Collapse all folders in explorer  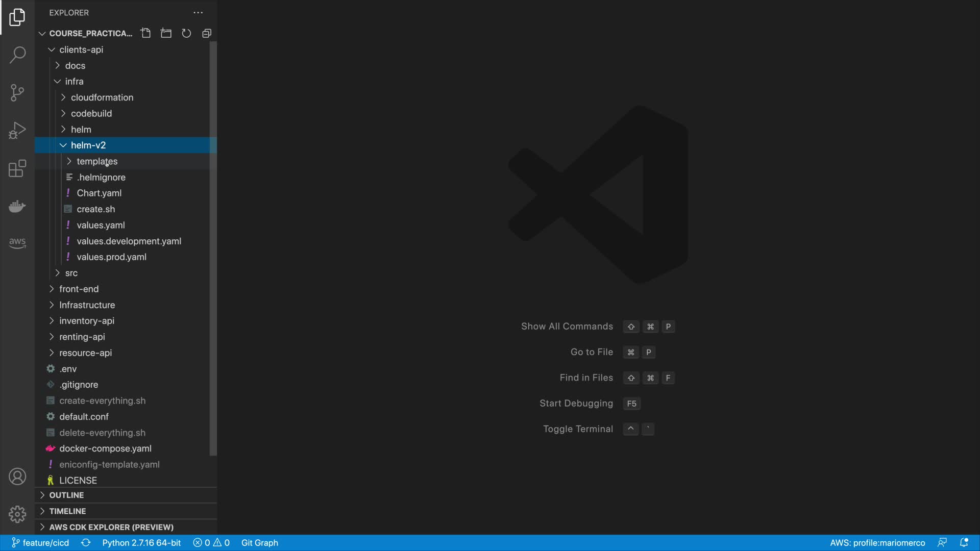207,33
